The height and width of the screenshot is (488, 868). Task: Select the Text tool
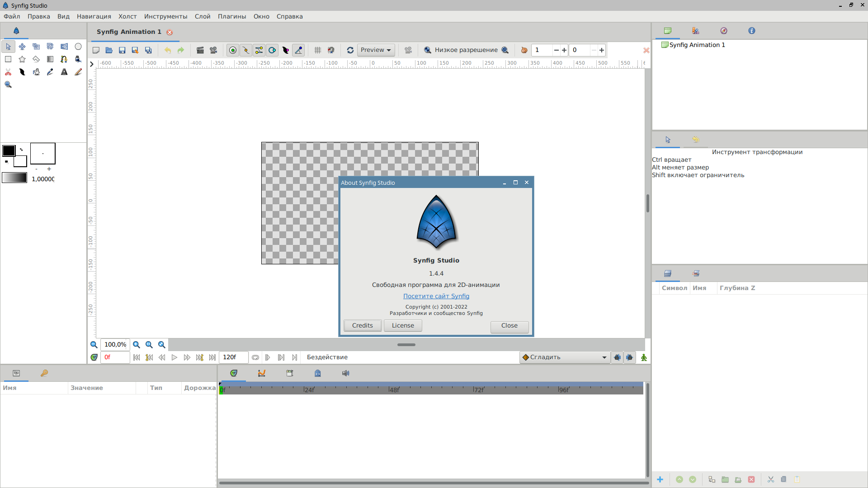tap(64, 72)
